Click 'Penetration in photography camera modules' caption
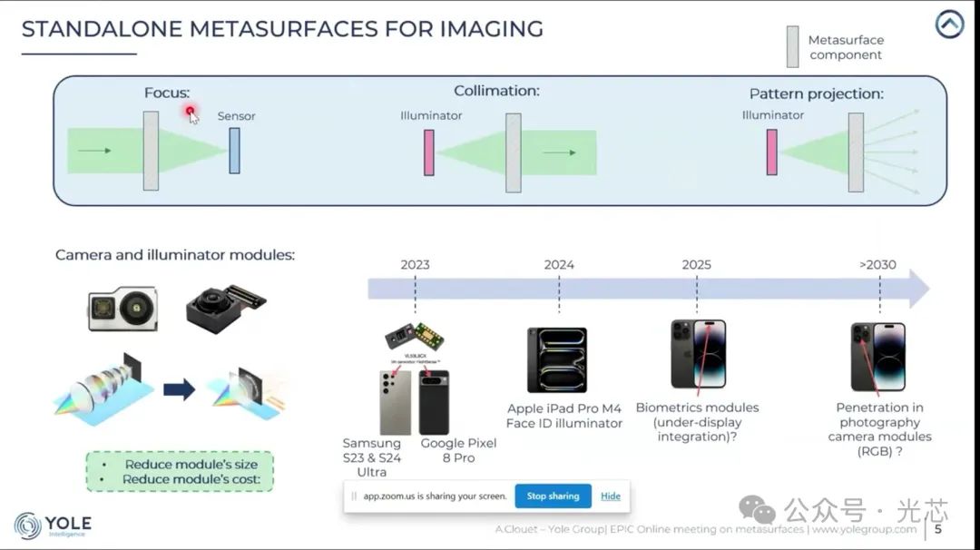Image resolution: width=980 pixels, height=550 pixels. [879, 429]
